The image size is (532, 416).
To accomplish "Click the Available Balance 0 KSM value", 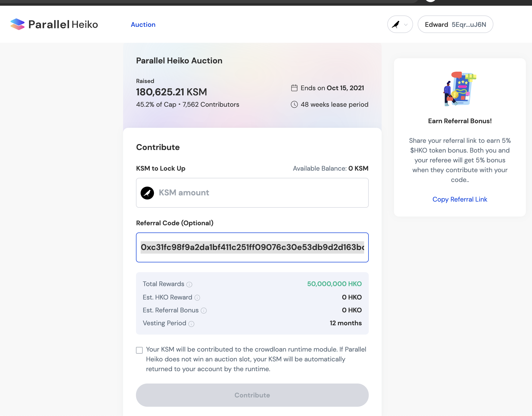I will click(358, 168).
